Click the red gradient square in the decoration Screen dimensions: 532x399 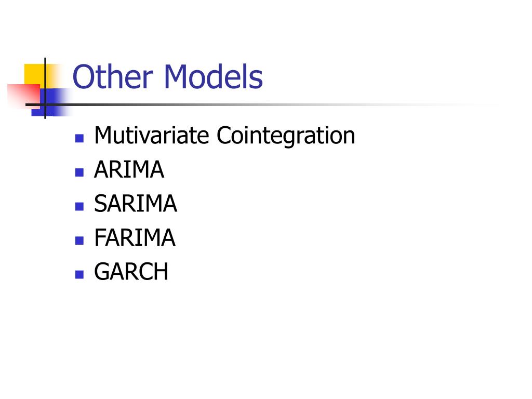coord(24,96)
